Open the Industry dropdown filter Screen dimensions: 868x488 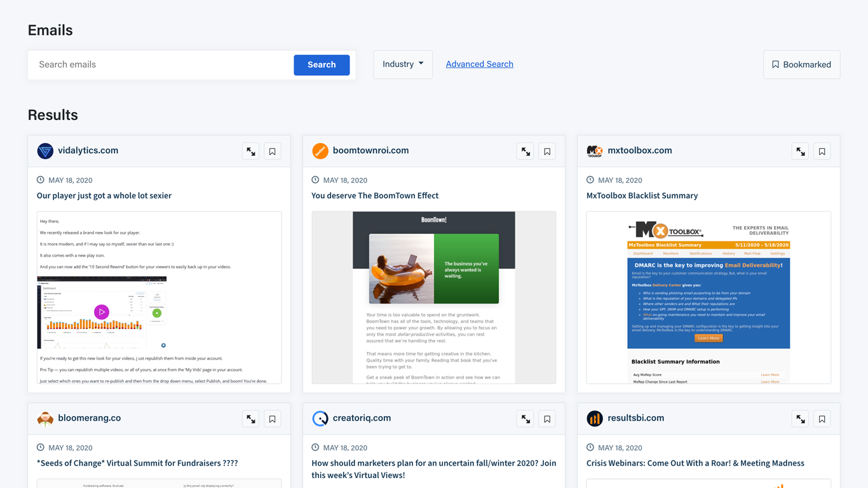(x=403, y=64)
